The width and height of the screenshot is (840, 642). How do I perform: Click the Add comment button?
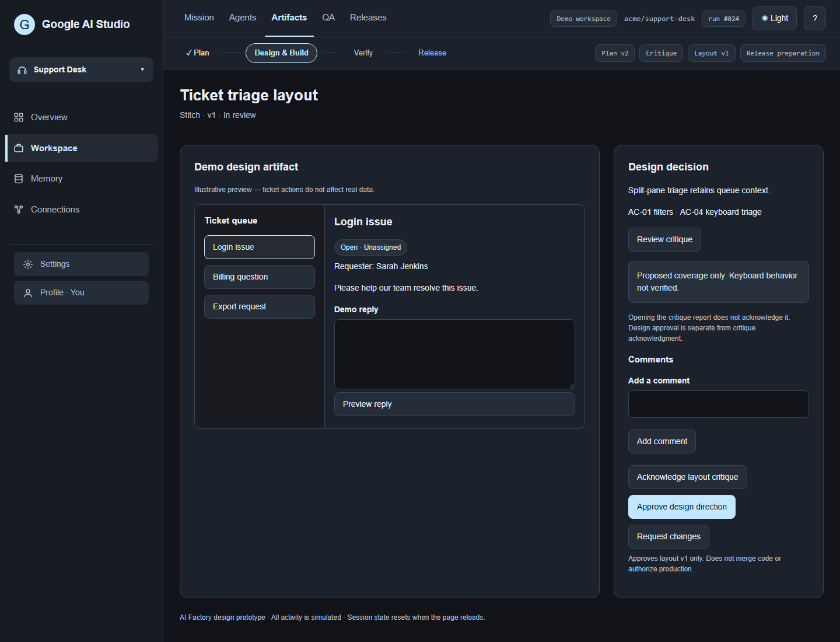tap(662, 442)
